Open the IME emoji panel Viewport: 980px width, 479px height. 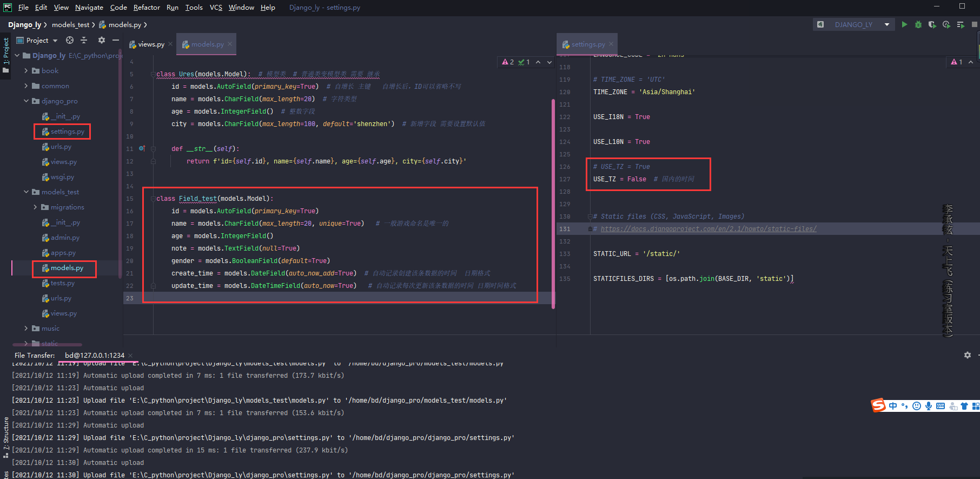coord(916,406)
